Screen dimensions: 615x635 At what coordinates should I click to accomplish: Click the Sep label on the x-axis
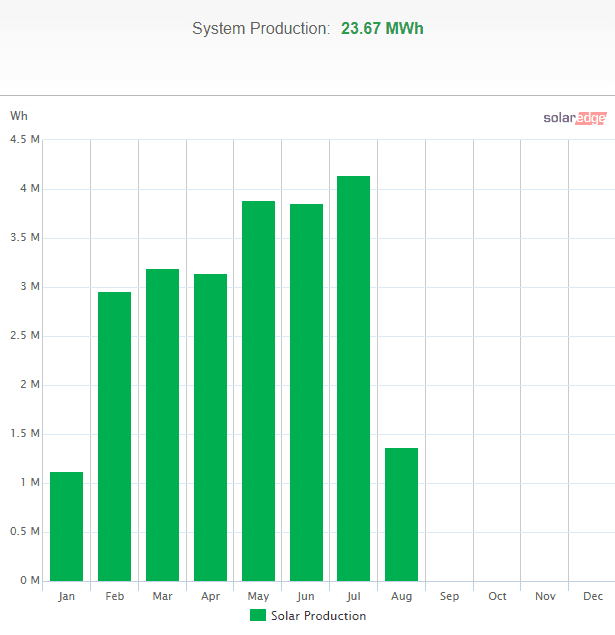pyautogui.click(x=449, y=597)
